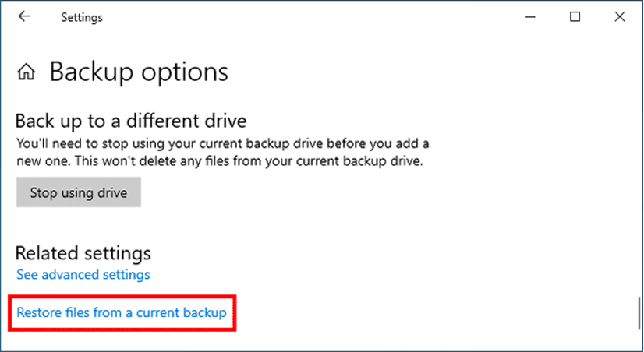Viewport: 644px width, 352px height.
Task: Select the Back up to a different drive heading
Action: (131, 121)
